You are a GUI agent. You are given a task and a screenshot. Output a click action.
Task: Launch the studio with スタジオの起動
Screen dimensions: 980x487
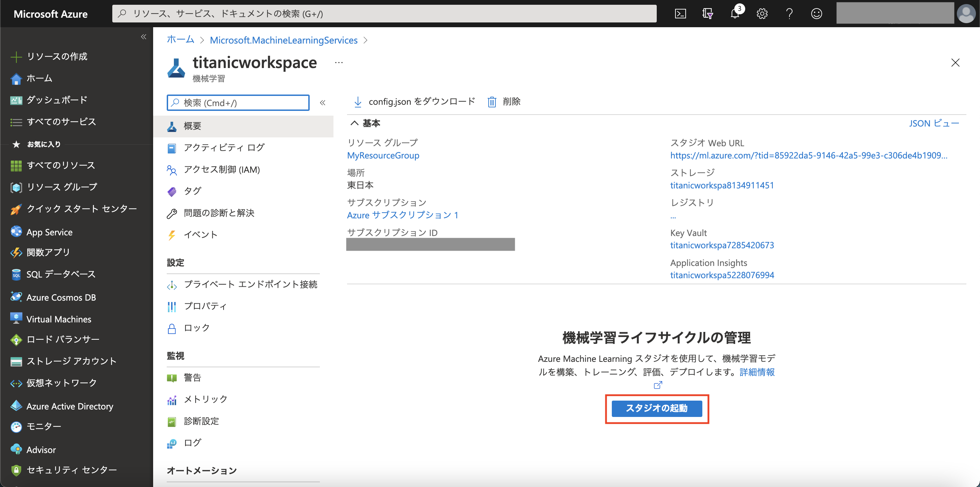point(657,409)
